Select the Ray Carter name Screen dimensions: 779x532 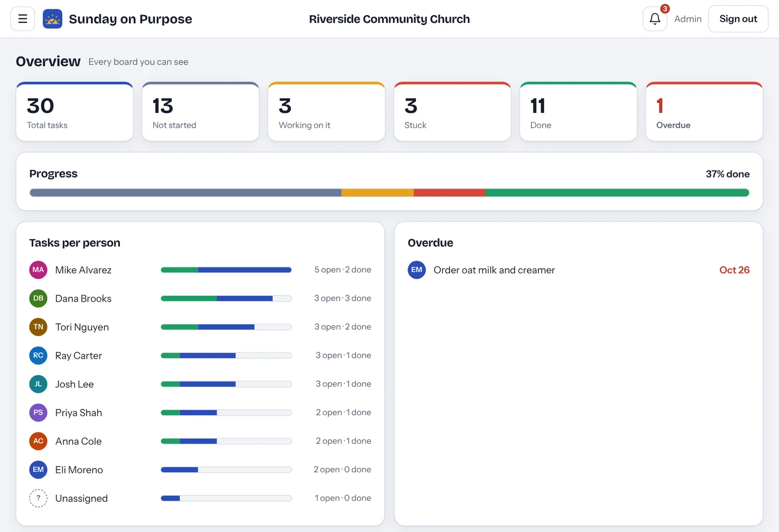79,356
